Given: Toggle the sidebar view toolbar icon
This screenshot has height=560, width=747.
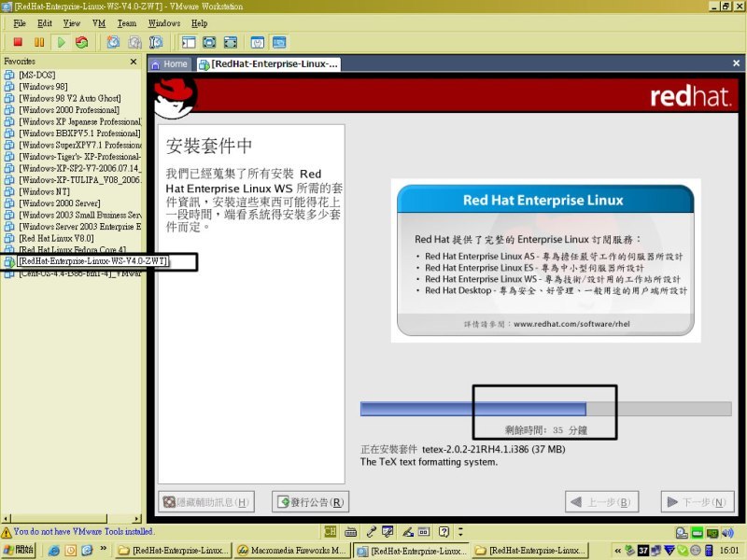Looking at the screenshot, I should point(189,42).
